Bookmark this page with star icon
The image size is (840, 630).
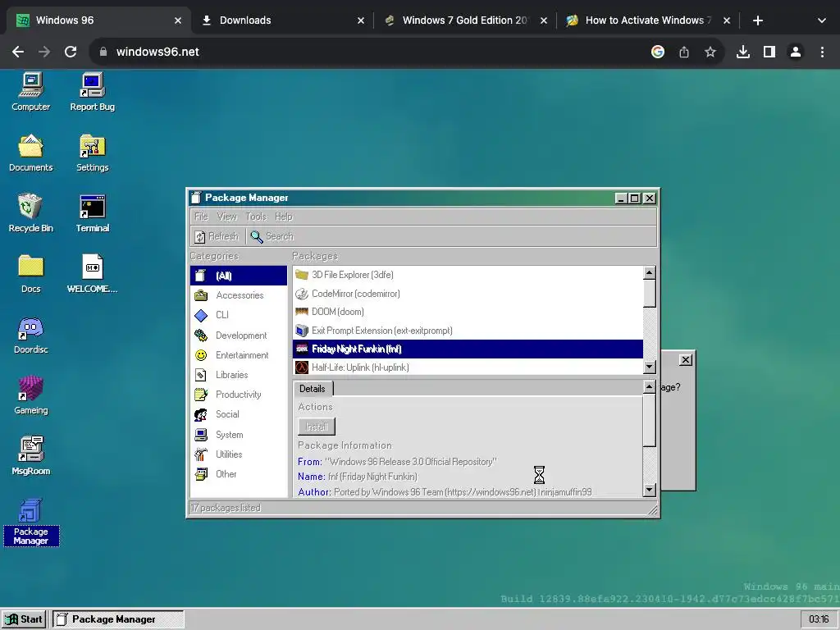pos(710,52)
